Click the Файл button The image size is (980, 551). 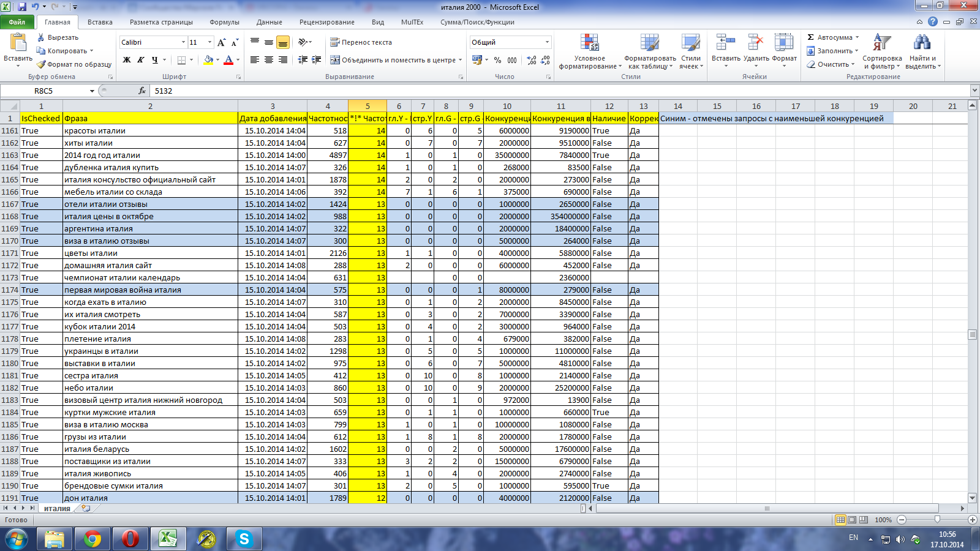[x=17, y=22]
